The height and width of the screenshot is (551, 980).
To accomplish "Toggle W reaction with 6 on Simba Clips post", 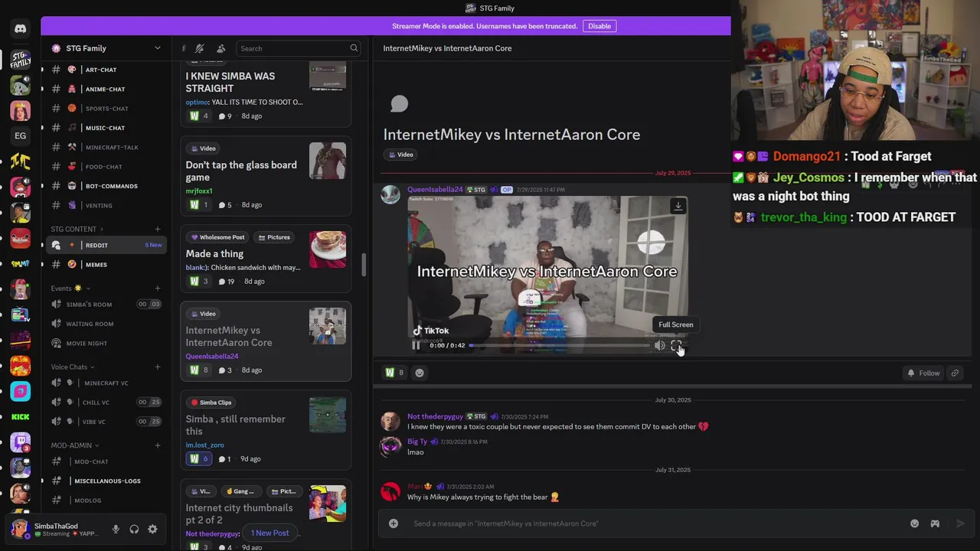I will point(198,458).
